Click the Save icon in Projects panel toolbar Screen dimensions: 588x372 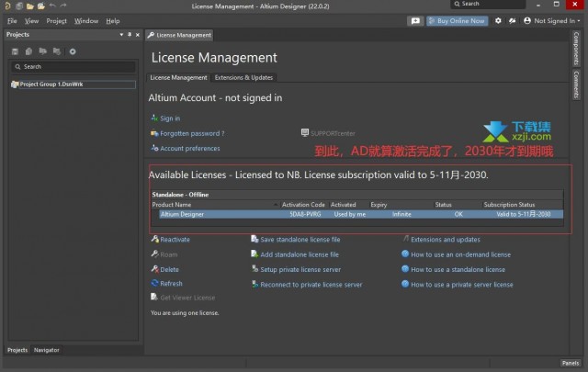pyautogui.click(x=15, y=51)
